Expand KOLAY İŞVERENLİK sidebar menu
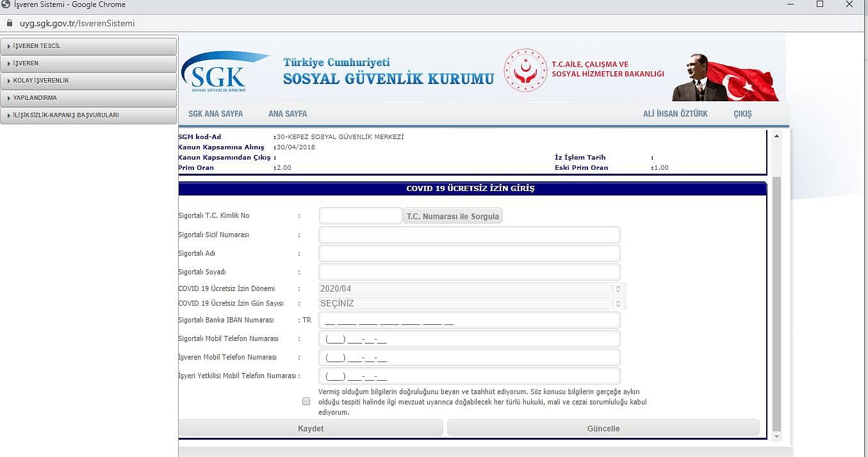The image size is (868, 457). pyautogui.click(x=88, y=81)
